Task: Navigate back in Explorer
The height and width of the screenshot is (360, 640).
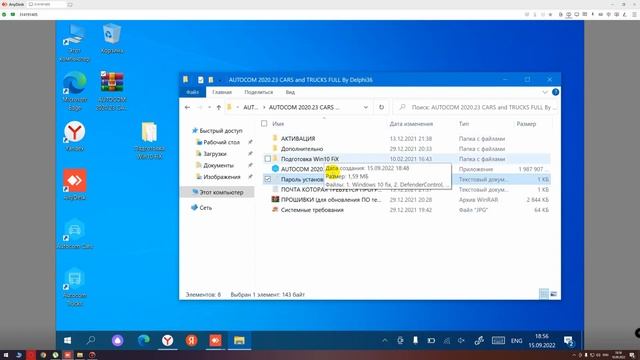Action: pos(187,107)
